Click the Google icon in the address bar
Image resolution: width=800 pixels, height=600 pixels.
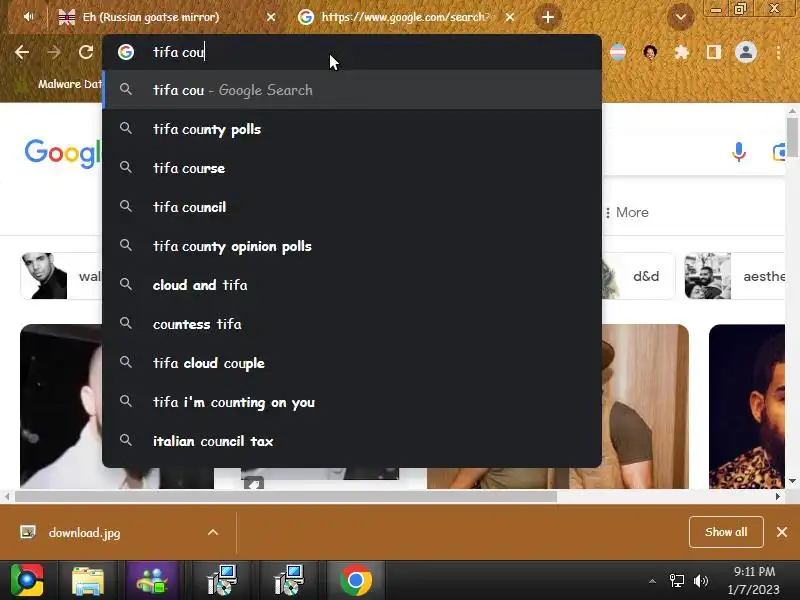point(126,52)
